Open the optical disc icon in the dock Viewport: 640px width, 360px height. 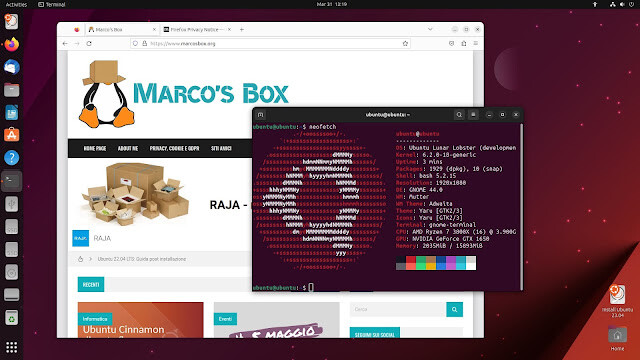[11, 272]
